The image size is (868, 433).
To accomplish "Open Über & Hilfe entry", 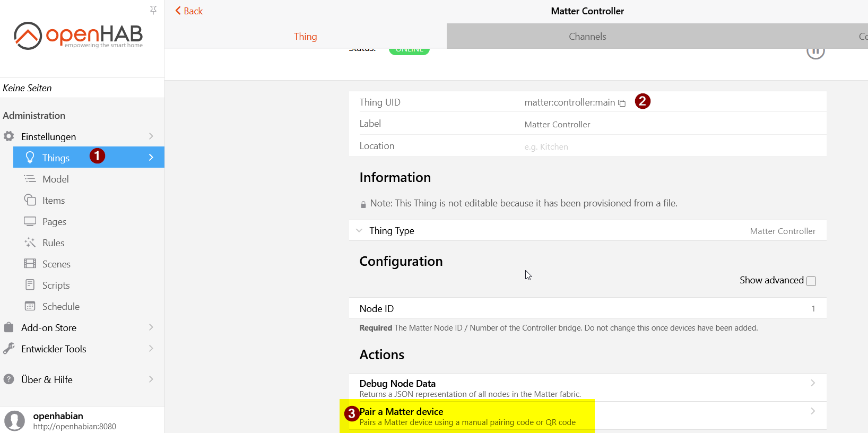I will pos(82,379).
